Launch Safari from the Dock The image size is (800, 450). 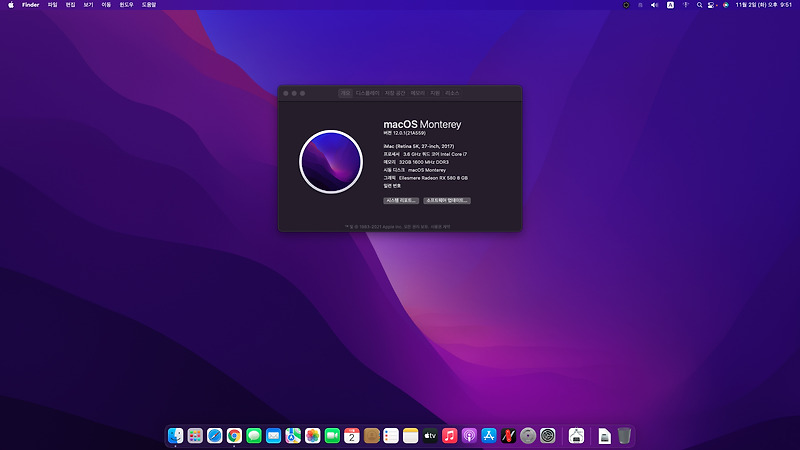[215, 436]
